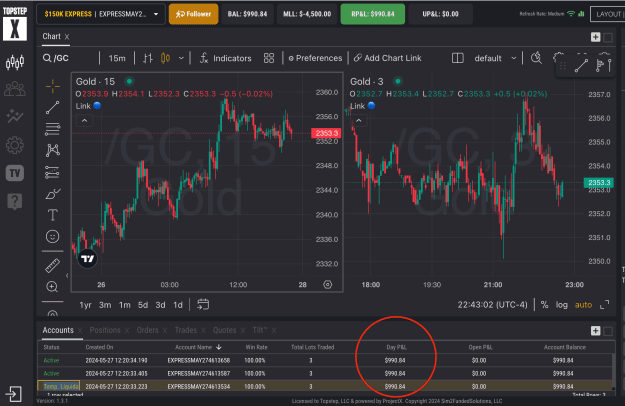This screenshot has width=625, height=406.
Task: Log out using the exit icon
Action: (13, 394)
